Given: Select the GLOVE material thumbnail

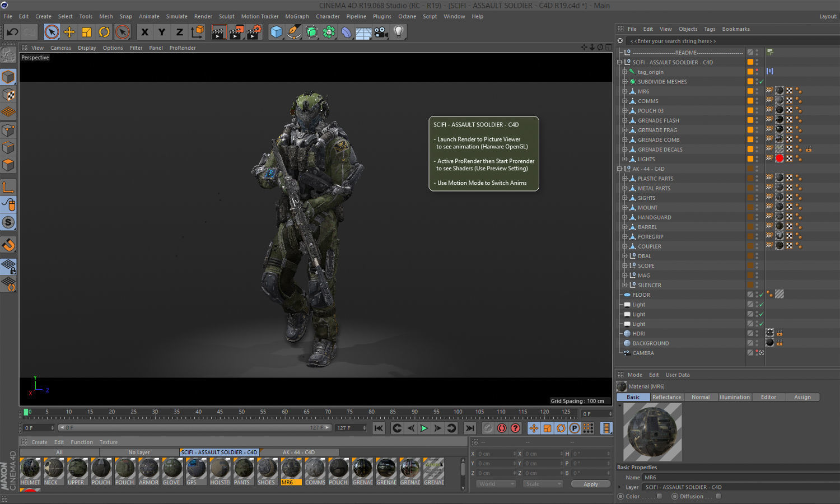Looking at the screenshot, I should pyautogui.click(x=172, y=471).
